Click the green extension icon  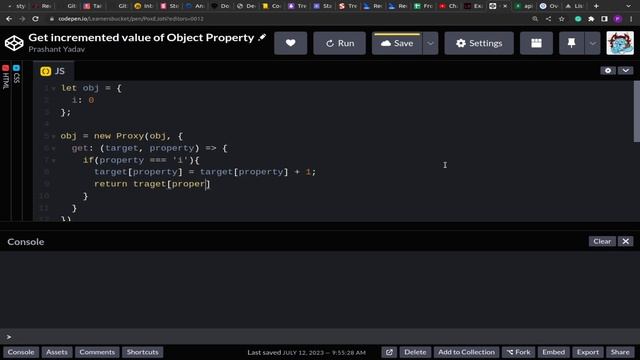click(578, 19)
